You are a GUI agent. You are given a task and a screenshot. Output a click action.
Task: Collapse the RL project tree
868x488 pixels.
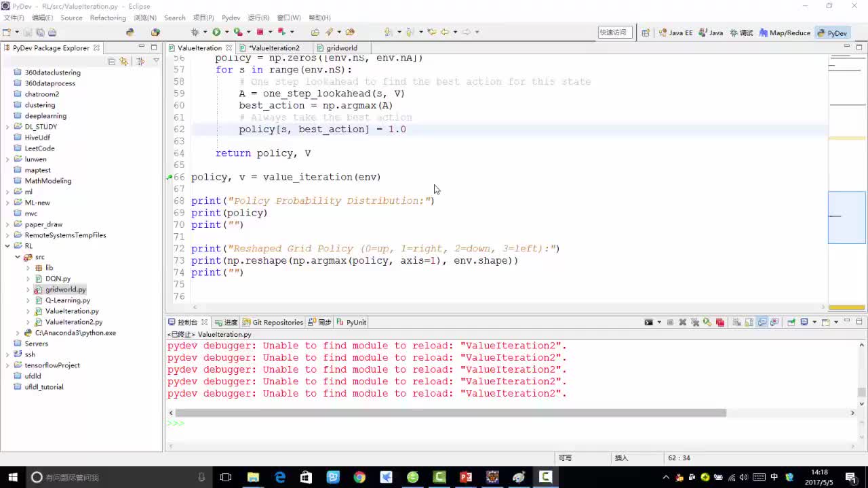7,246
